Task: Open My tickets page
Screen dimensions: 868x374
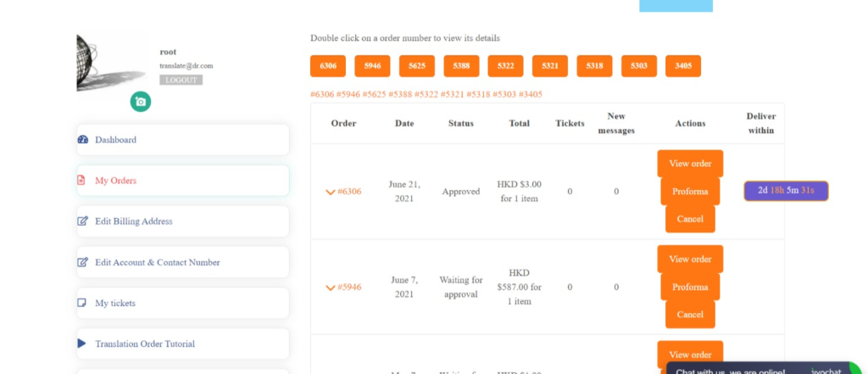Action: tap(183, 303)
